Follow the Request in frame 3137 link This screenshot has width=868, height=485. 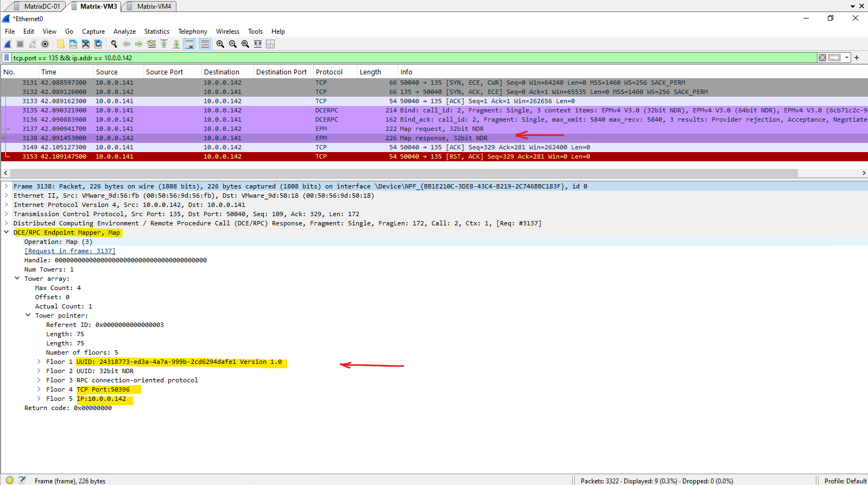70,251
